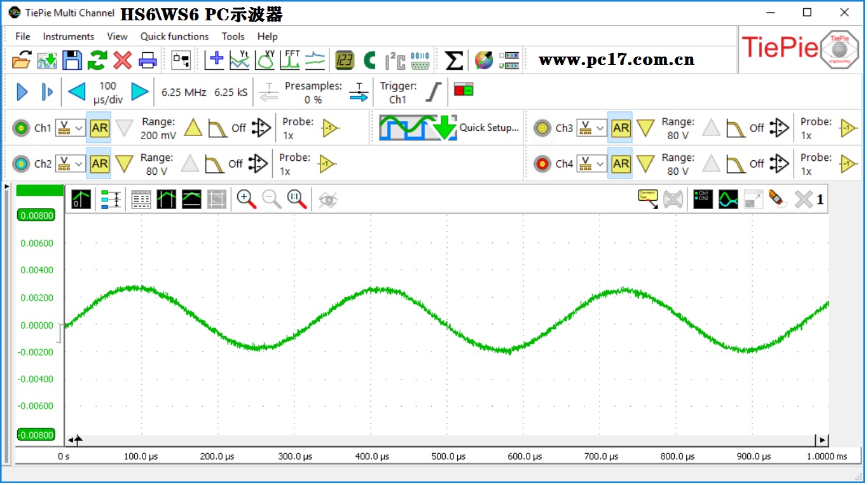This screenshot has width=868, height=485.
Task: Click the right scroll arrow below graph
Action: (822, 440)
